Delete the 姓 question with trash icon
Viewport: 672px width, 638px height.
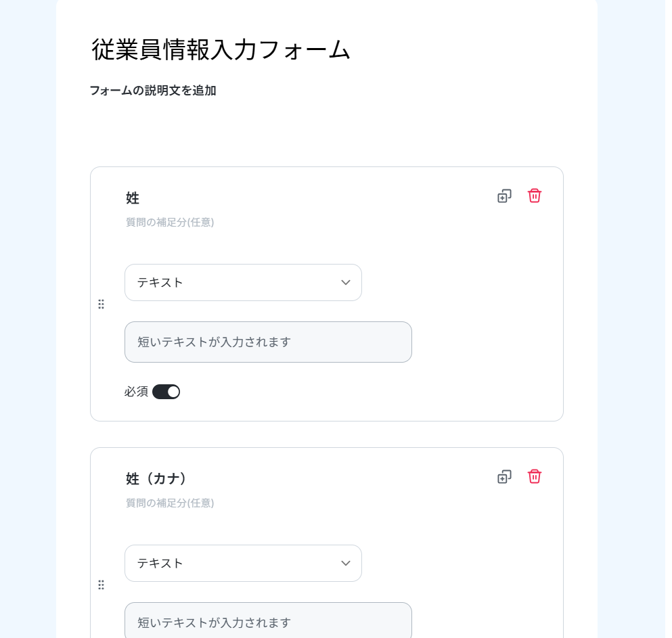point(534,196)
